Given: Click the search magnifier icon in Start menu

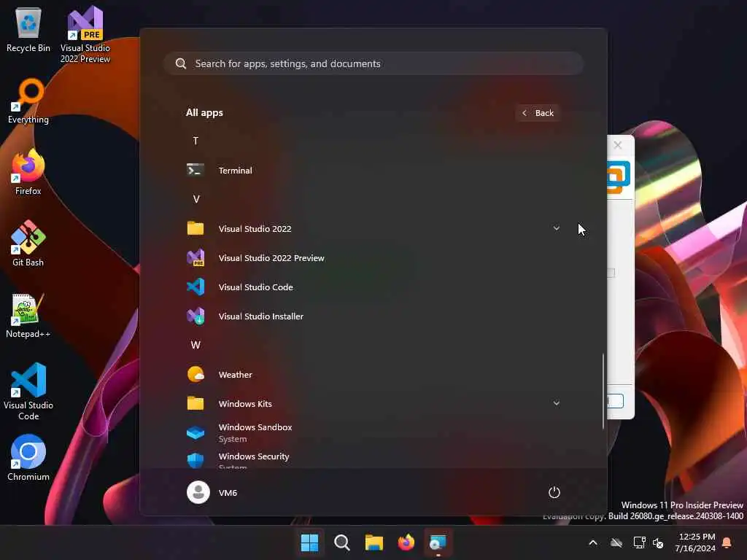Looking at the screenshot, I should (x=181, y=63).
